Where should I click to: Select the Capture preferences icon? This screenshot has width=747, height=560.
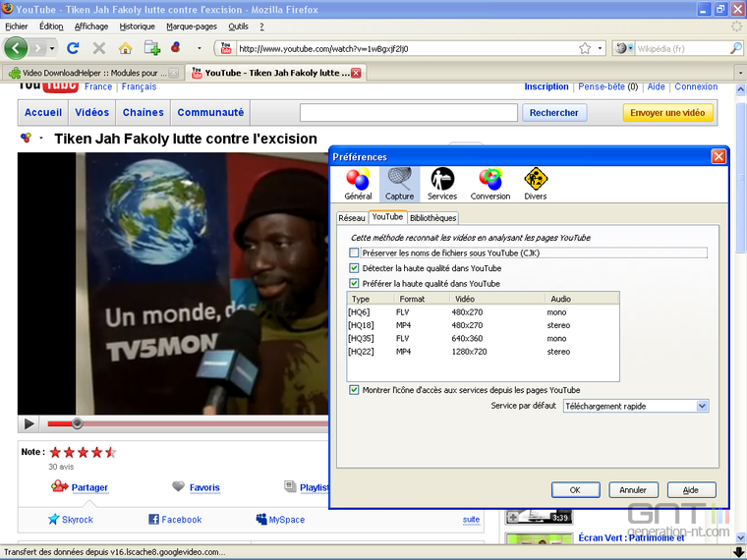click(x=399, y=184)
